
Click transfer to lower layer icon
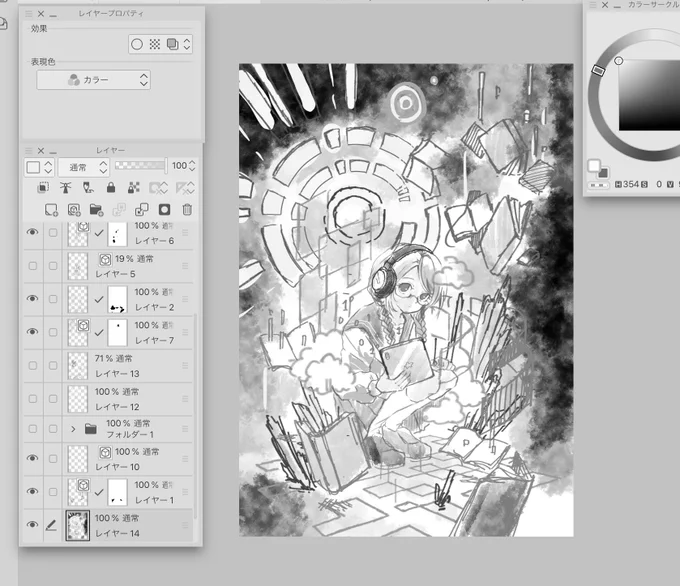coord(119,210)
